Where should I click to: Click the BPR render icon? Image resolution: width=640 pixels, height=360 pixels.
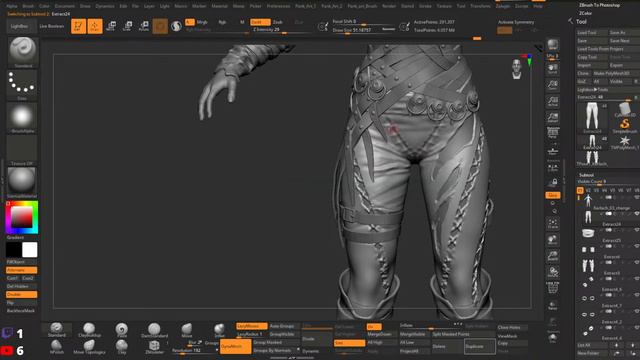553,44
